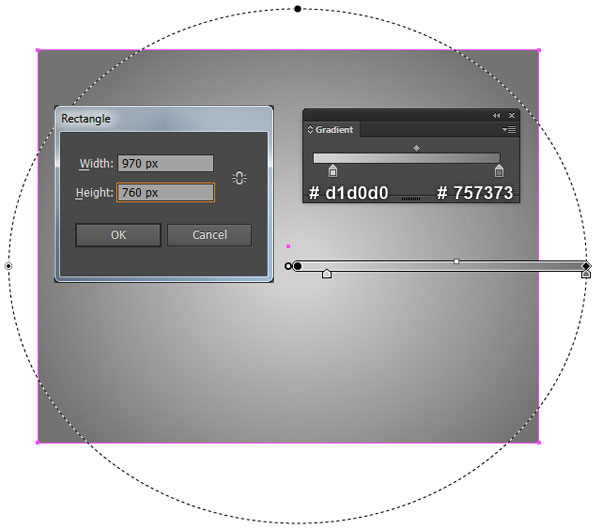
Task: Collapse the Gradient panel with double arrows
Action: coord(496,116)
